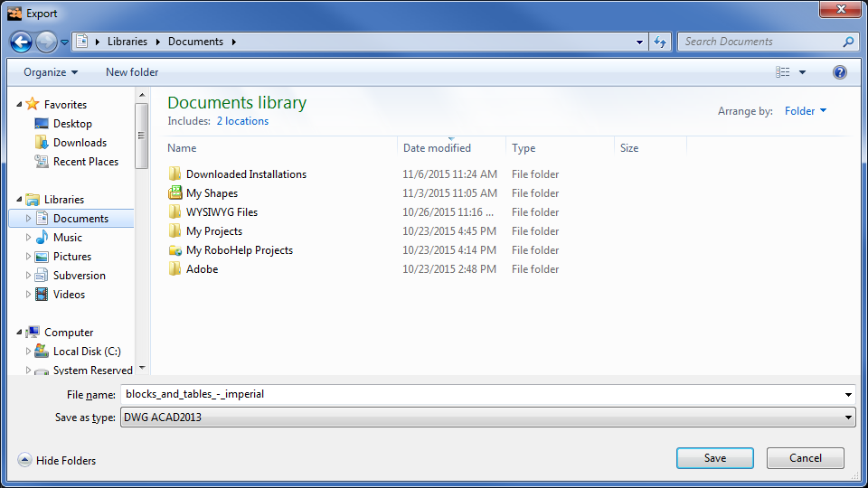Click the Save button

point(714,458)
